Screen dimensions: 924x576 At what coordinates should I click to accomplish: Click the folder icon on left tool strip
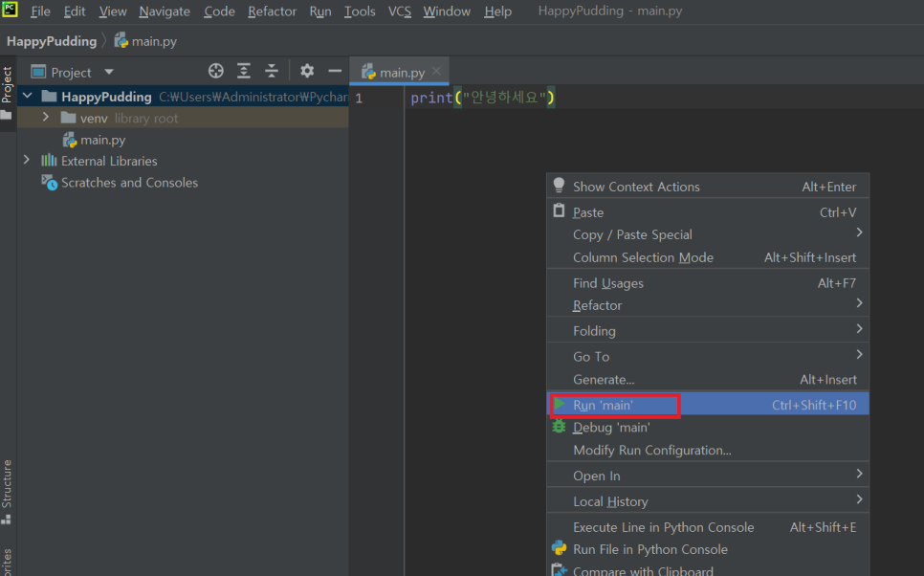pyautogui.click(x=7, y=115)
